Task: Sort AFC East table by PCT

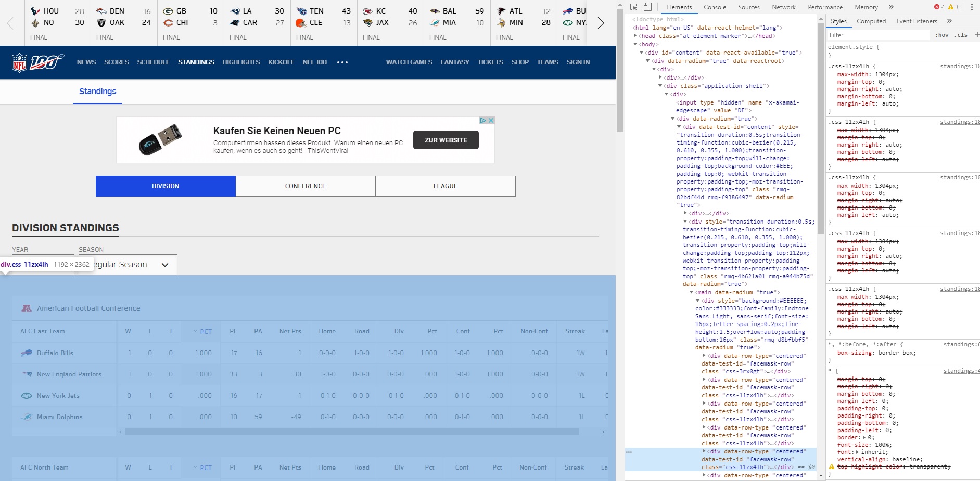Action: pyautogui.click(x=202, y=331)
